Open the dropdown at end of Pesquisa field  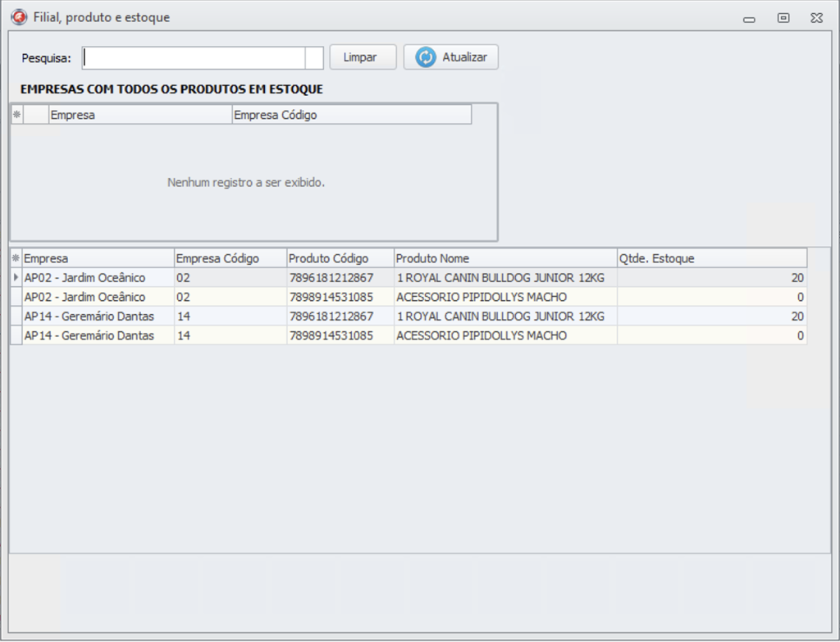tap(314, 57)
